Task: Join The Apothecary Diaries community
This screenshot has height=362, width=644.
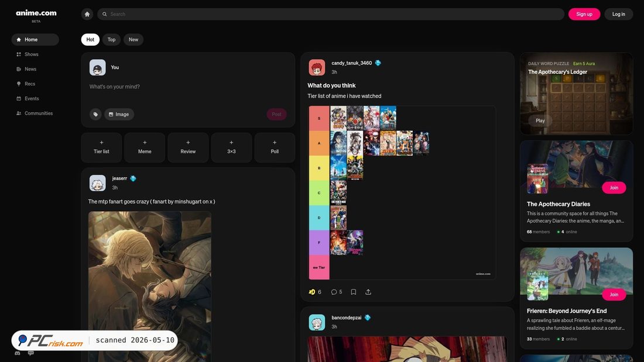Action: [x=614, y=188]
